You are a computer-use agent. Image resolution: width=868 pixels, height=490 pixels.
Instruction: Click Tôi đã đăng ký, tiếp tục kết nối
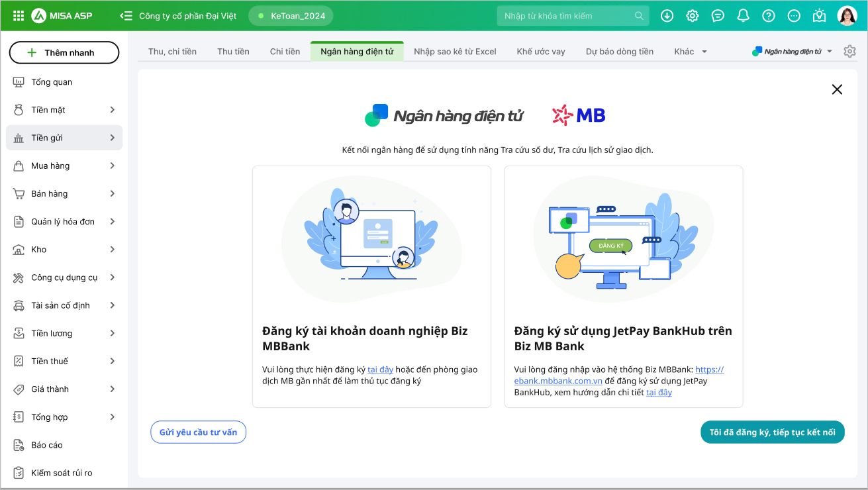tap(773, 432)
